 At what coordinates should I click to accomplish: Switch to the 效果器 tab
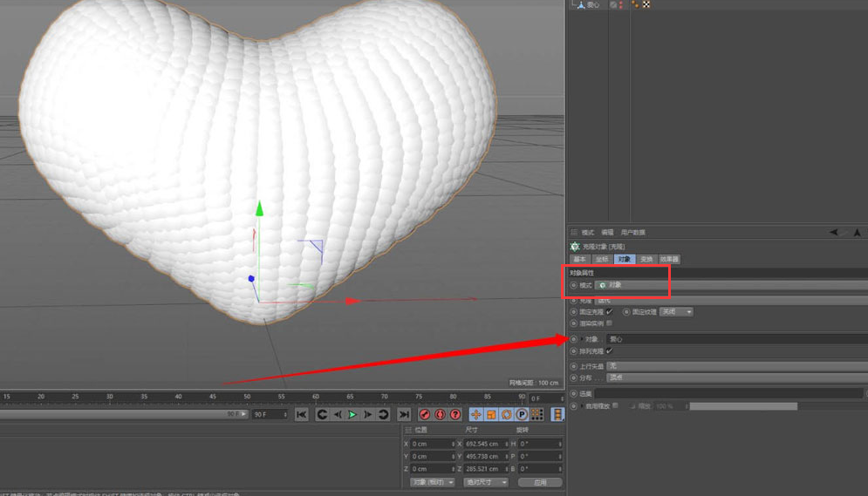(669, 260)
